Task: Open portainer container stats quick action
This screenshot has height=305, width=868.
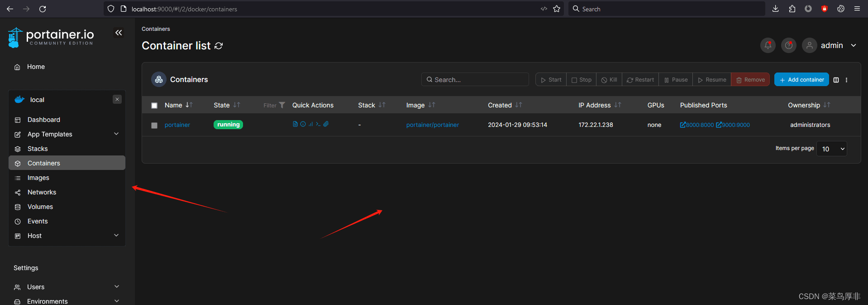Action: point(311,124)
